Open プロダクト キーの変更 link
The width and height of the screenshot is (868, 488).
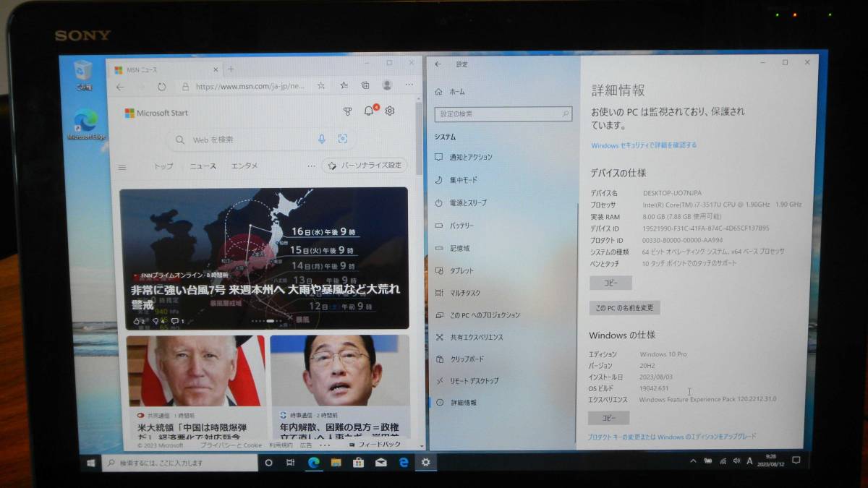pos(672,437)
